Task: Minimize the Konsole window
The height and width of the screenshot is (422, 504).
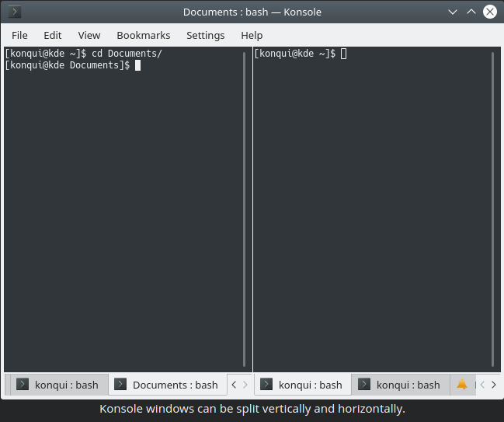Action: (453, 12)
